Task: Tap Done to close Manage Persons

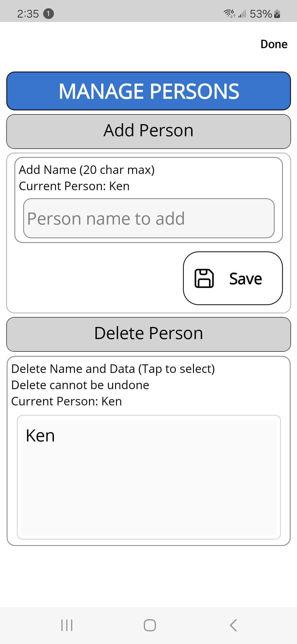Action: click(x=274, y=44)
